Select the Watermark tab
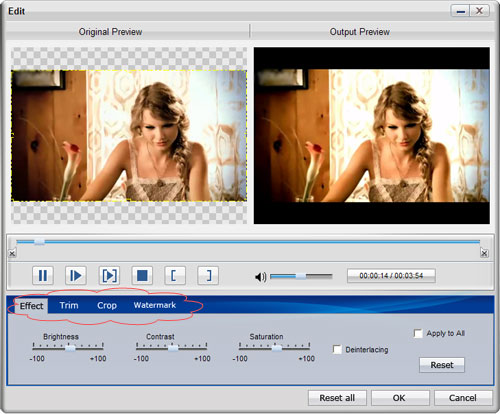This screenshot has height=414, width=500. (155, 305)
